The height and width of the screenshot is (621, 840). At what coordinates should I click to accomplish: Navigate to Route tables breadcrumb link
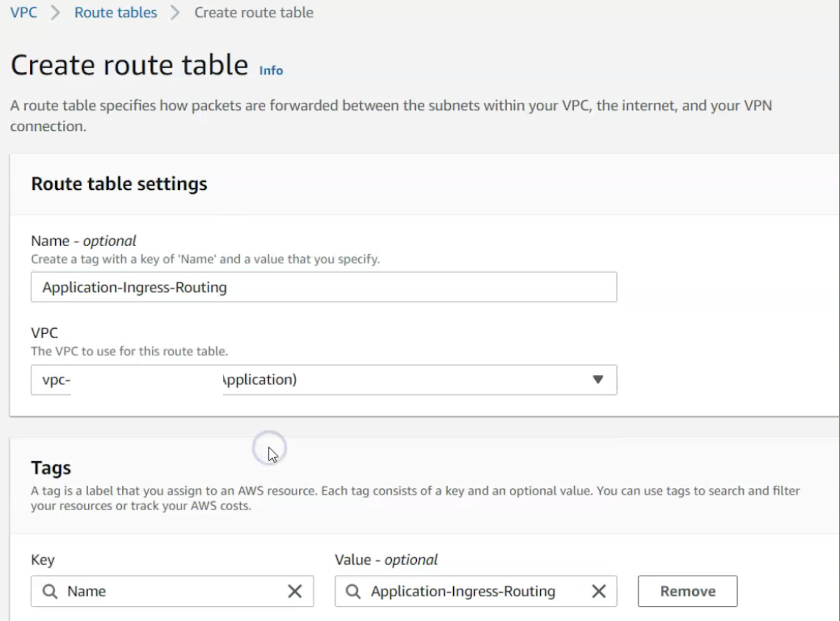coord(115,12)
